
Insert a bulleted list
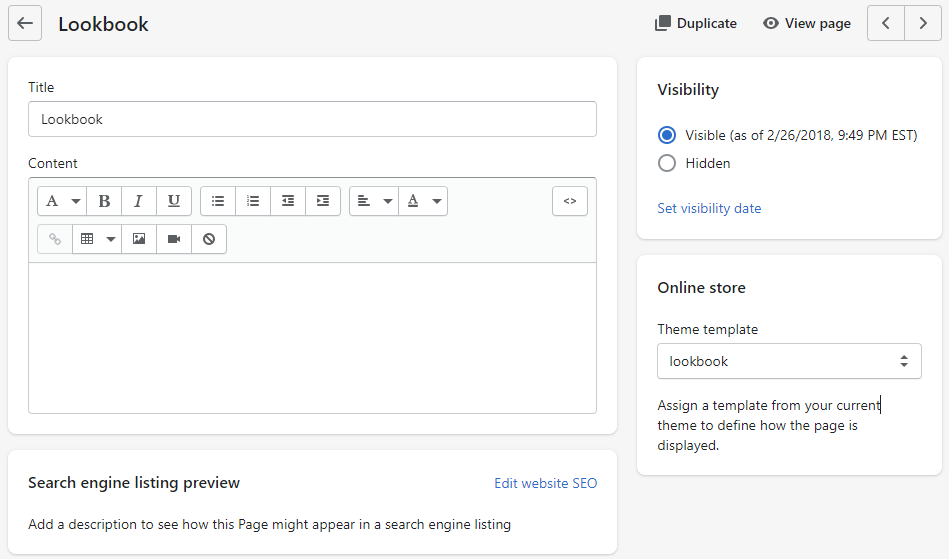[x=218, y=201]
